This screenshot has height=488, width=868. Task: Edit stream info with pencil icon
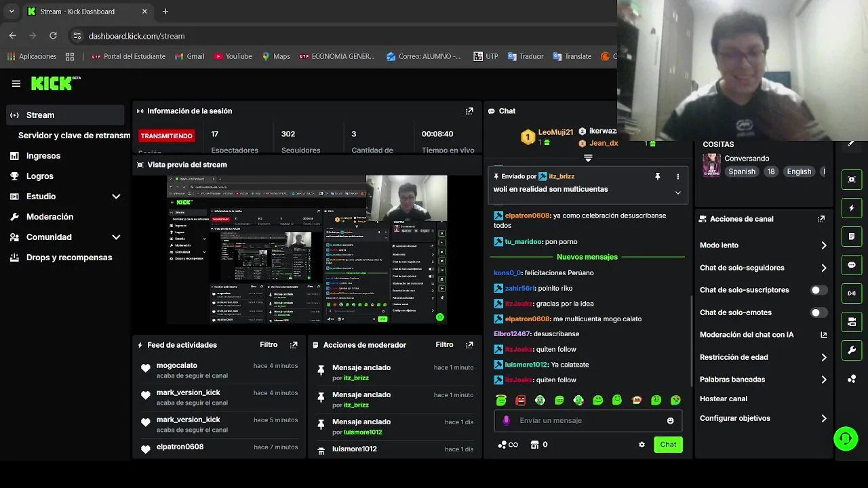tap(851, 144)
